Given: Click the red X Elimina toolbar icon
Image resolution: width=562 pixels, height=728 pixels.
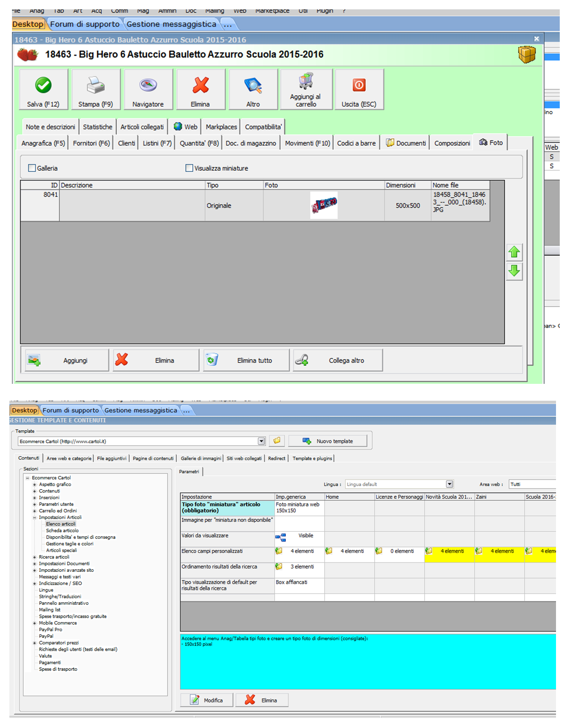Looking at the screenshot, I should [x=200, y=85].
